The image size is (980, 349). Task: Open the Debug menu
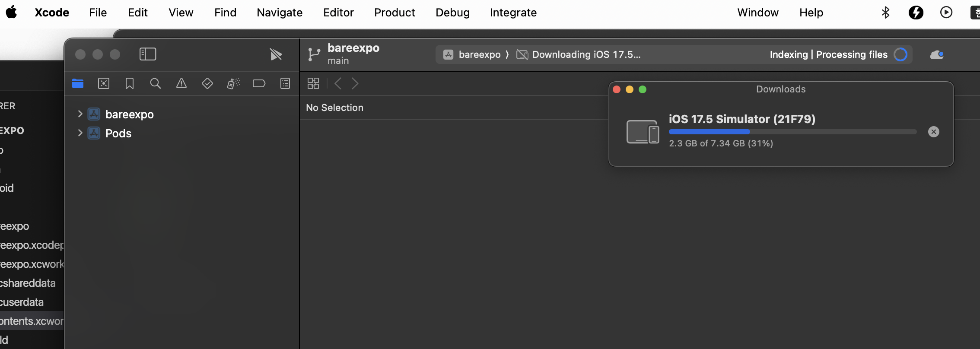point(452,13)
